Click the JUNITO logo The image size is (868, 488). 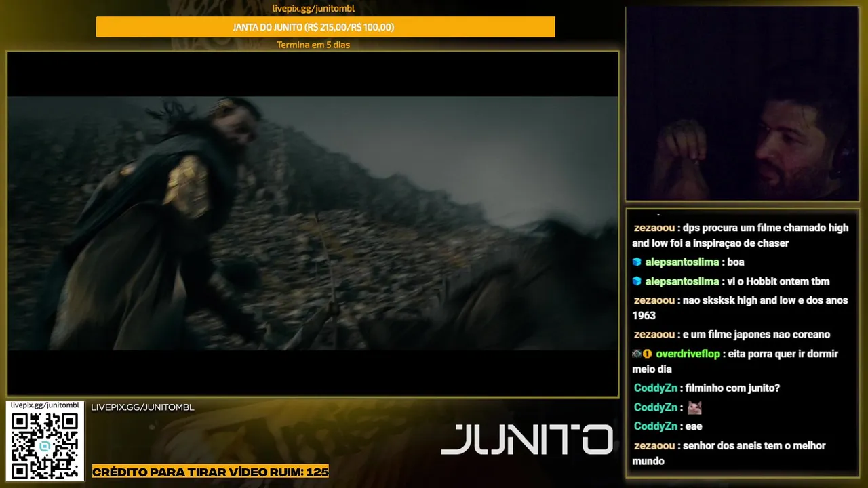tap(526, 439)
